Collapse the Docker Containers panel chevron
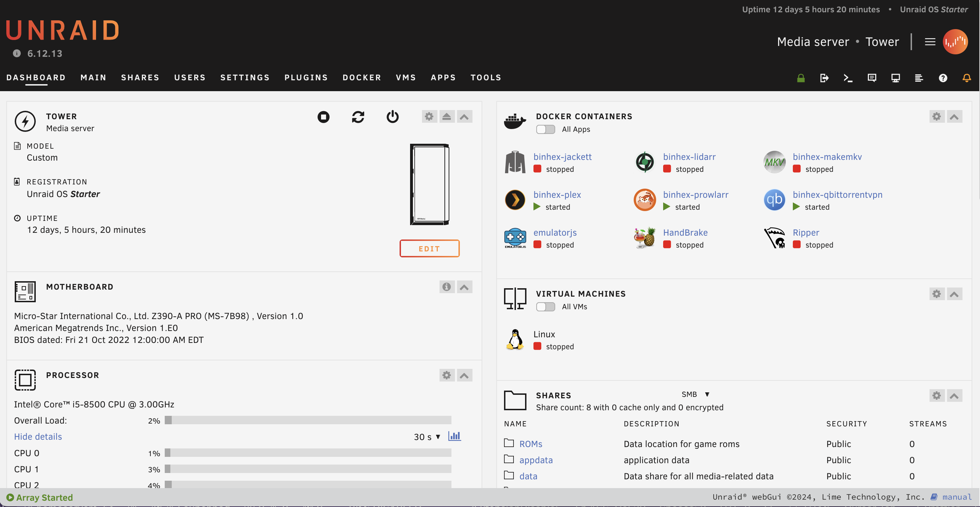The width and height of the screenshot is (980, 507). [x=954, y=116]
